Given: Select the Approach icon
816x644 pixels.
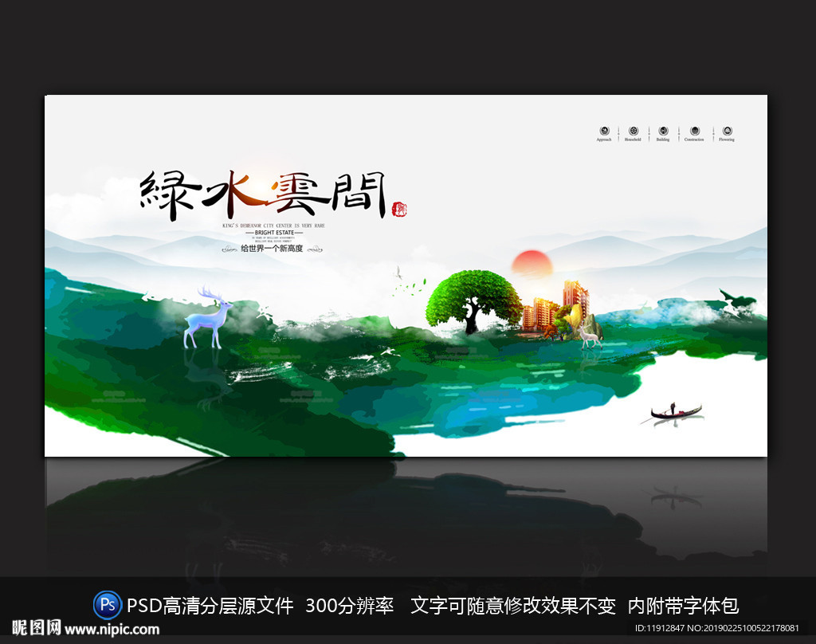Looking at the screenshot, I should [x=603, y=132].
